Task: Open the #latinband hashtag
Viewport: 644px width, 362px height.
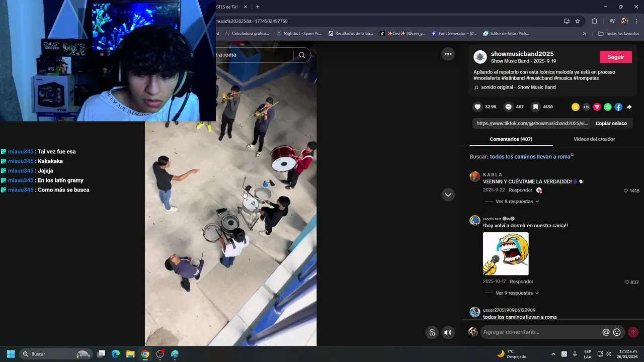Action: (514, 78)
